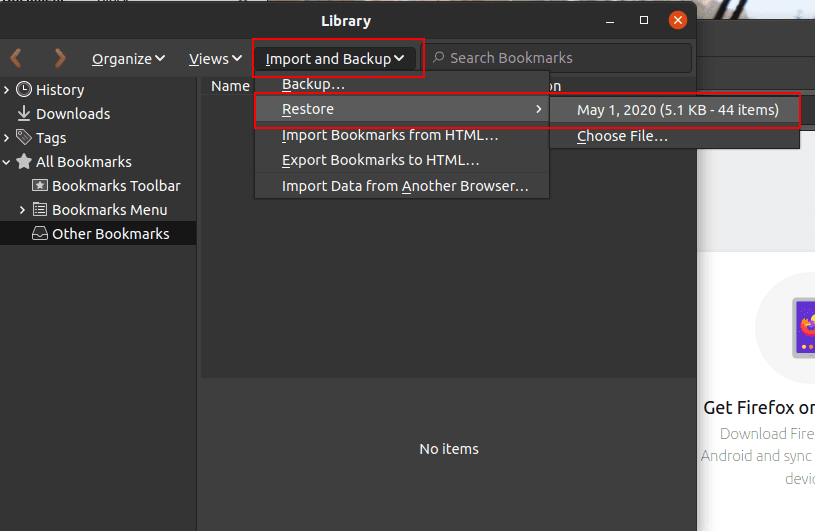Close the Import and Backup dropdown
This screenshot has width=815, height=531.
coord(335,59)
